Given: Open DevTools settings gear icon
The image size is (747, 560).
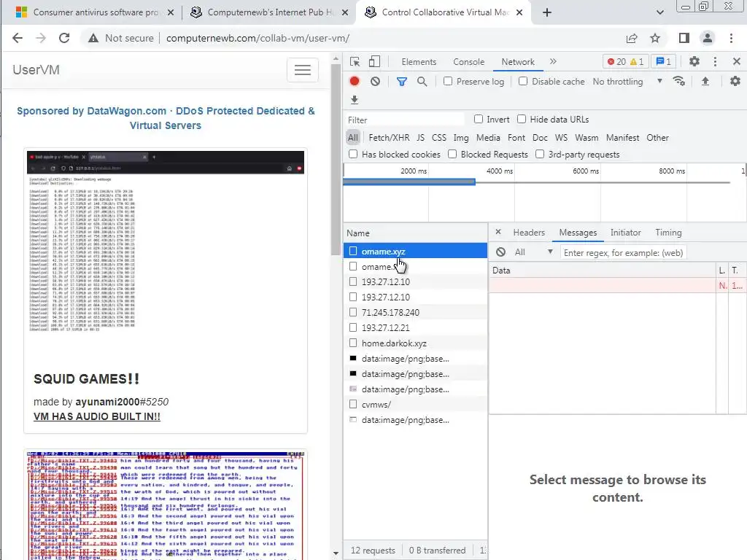Looking at the screenshot, I should (x=694, y=61).
